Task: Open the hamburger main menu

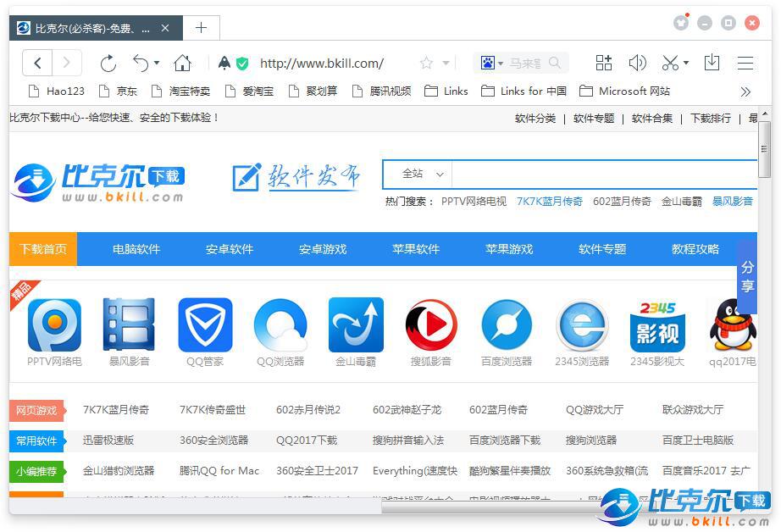Action: coord(745,64)
